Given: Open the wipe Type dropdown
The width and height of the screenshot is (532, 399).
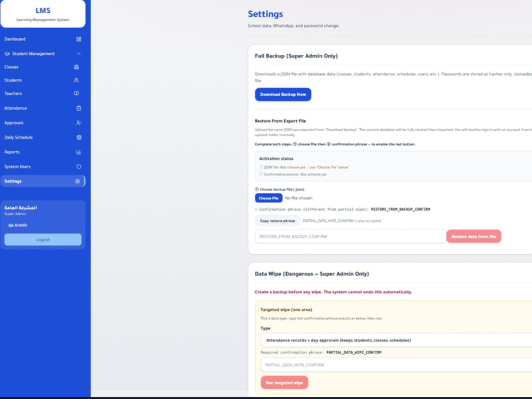Looking at the screenshot, I should [396, 340].
